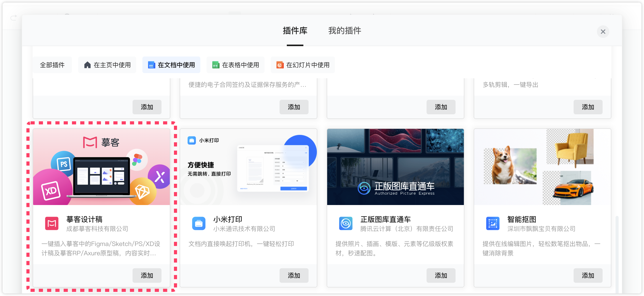The height and width of the screenshot is (296, 644).
Task: Click the 正版图库直通车 plugin title
Action: click(x=386, y=219)
